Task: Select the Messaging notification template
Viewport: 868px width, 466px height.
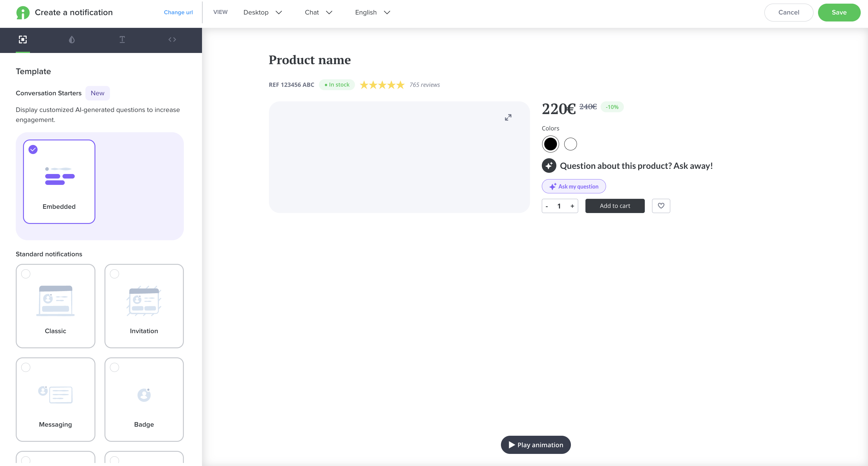Action: (x=55, y=399)
